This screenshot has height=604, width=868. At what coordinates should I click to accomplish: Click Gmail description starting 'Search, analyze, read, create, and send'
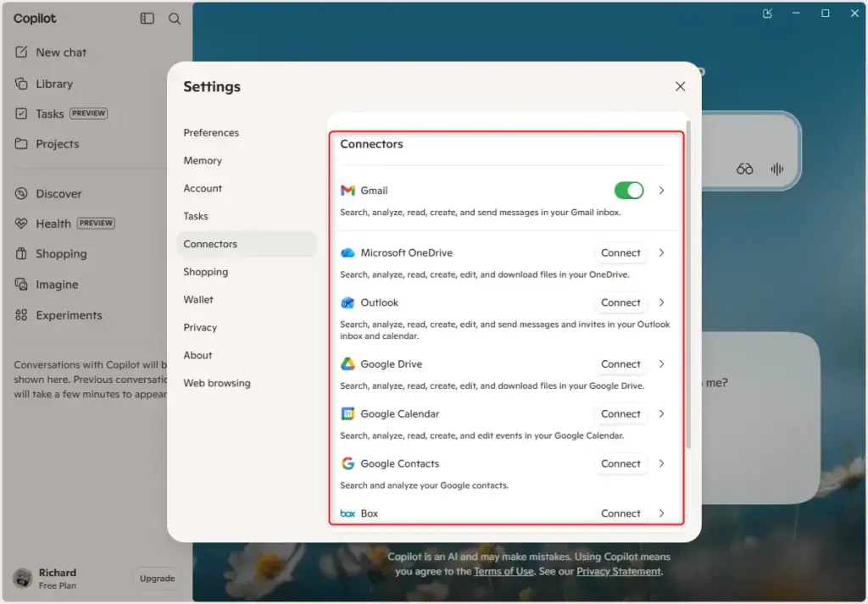(x=480, y=213)
